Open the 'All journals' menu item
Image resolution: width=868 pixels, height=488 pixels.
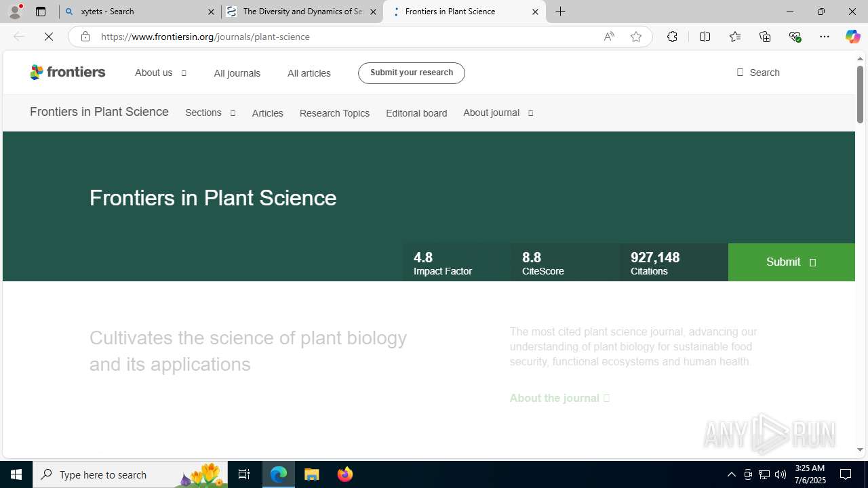coord(237,73)
